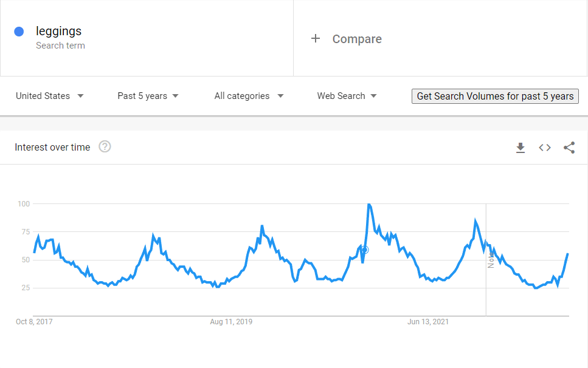588x368 pixels.
Task: Add a Compare search term
Action: 357,39
